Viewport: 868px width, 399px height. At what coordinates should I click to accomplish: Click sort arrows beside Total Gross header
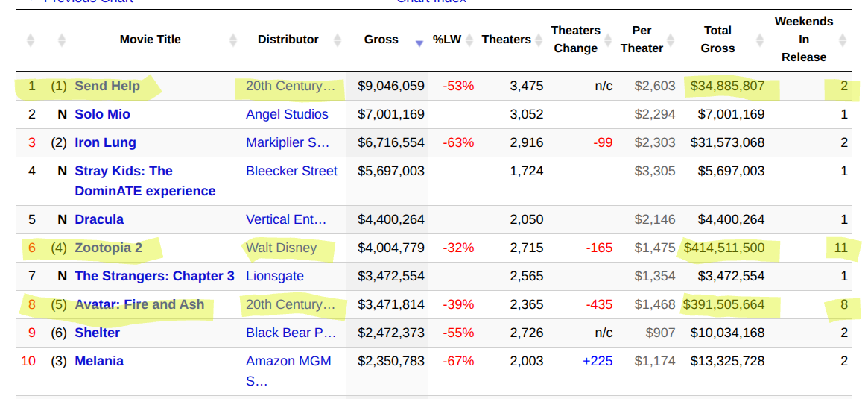760,40
